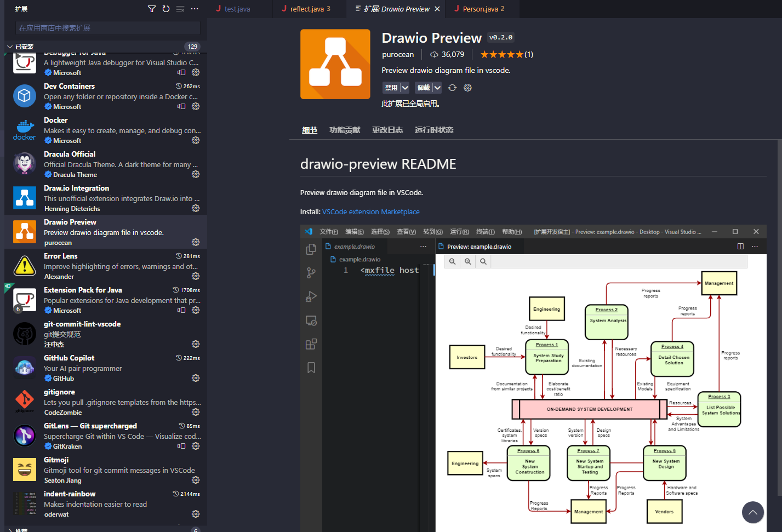Open the disable button dropdown arrow
The height and width of the screenshot is (532, 782).
tap(405, 88)
